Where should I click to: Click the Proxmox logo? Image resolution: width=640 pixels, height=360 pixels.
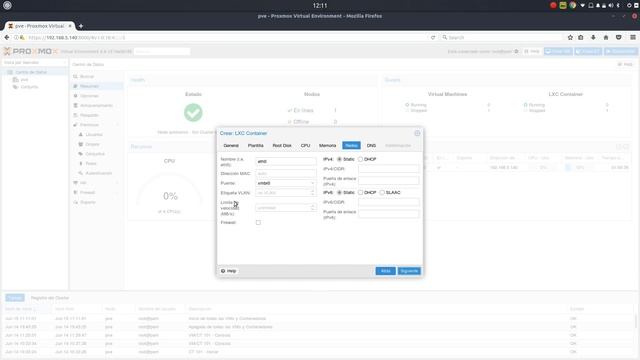[x=31, y=51]
